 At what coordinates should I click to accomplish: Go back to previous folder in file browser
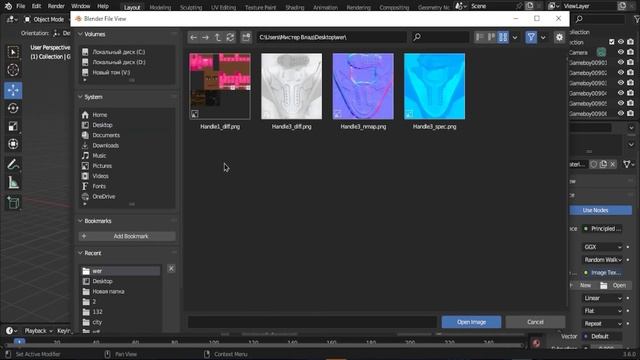tap(193, 37)
